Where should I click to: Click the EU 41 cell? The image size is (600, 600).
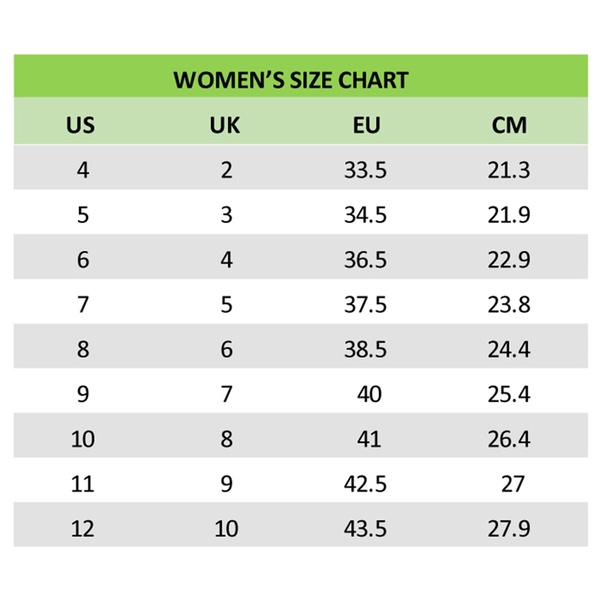(369, 439)
